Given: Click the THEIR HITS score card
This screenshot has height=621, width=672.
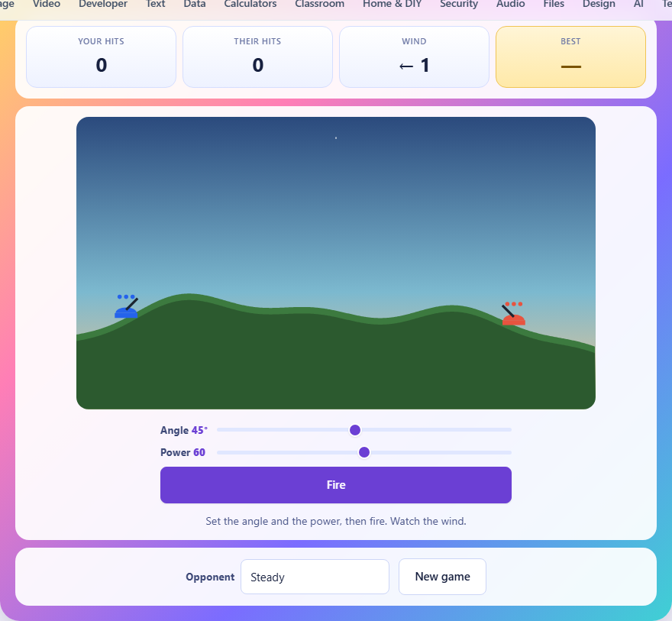Looking at the screenshot, I should (x=257, y=57).
